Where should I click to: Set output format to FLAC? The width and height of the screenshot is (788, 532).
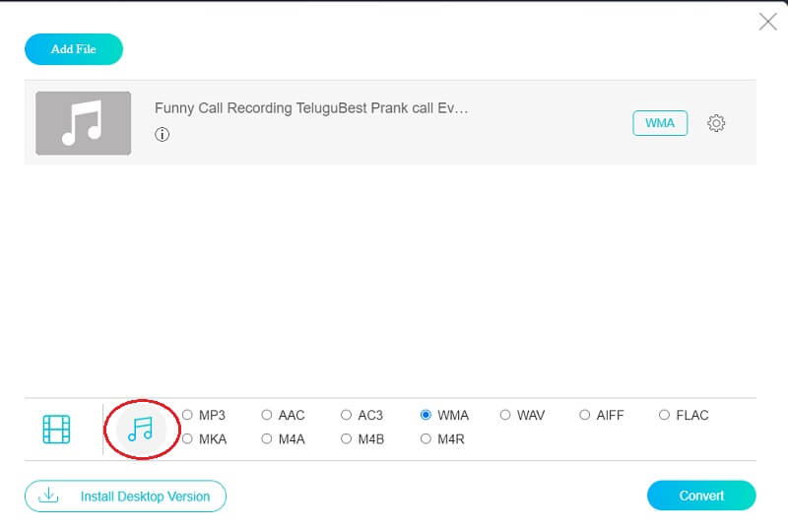coord(665,416)
